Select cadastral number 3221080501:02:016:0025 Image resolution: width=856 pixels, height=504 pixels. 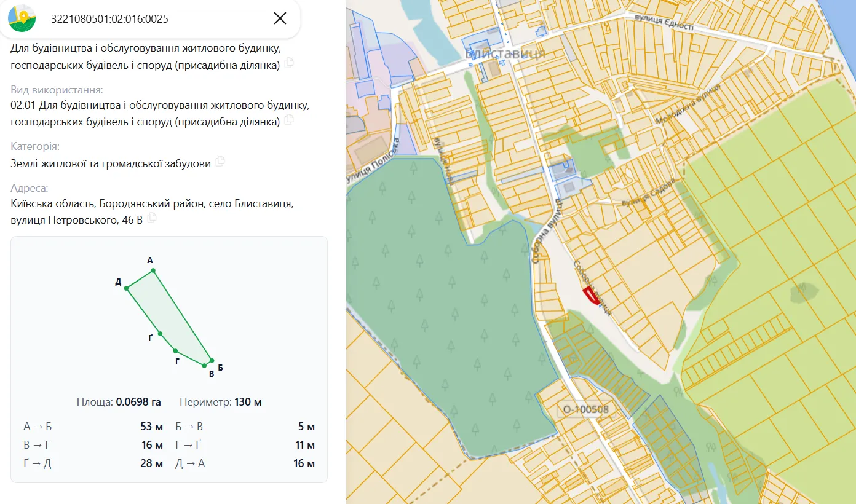pyautogui.click(x=109, y=19)
